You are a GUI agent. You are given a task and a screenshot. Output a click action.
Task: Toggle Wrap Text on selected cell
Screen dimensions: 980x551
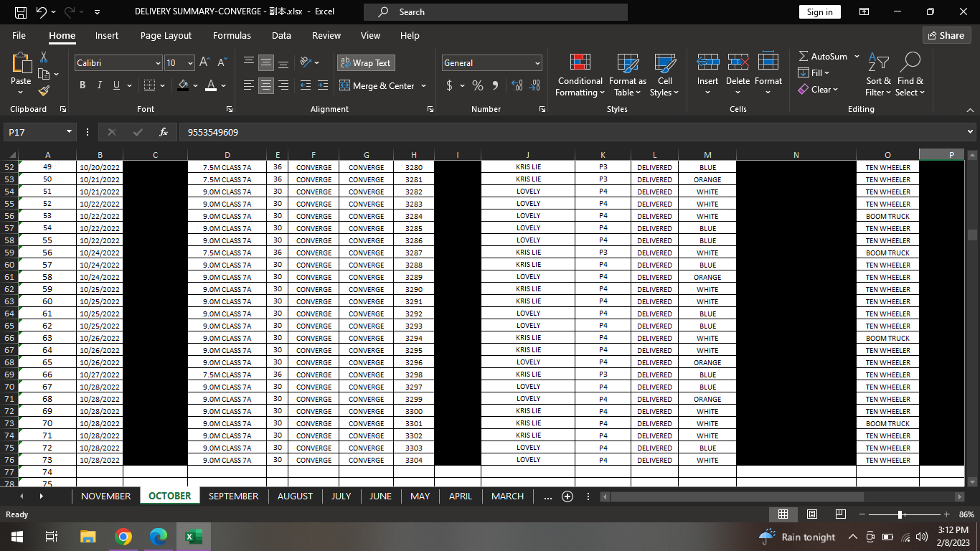(366, 63)
